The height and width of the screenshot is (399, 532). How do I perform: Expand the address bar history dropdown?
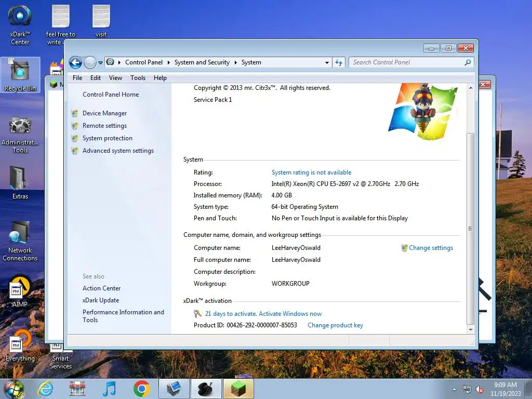tap(327, 63)
